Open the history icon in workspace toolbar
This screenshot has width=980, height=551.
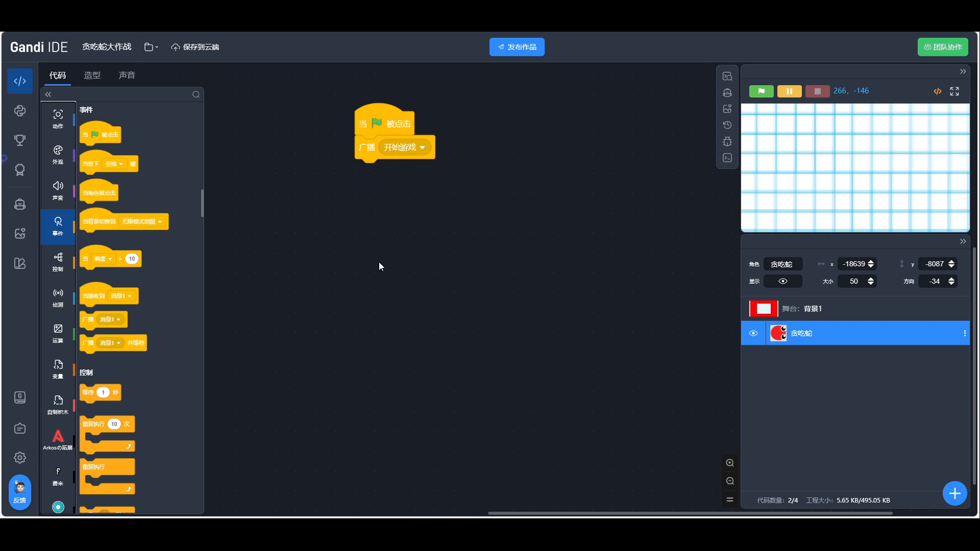[727, 125]
